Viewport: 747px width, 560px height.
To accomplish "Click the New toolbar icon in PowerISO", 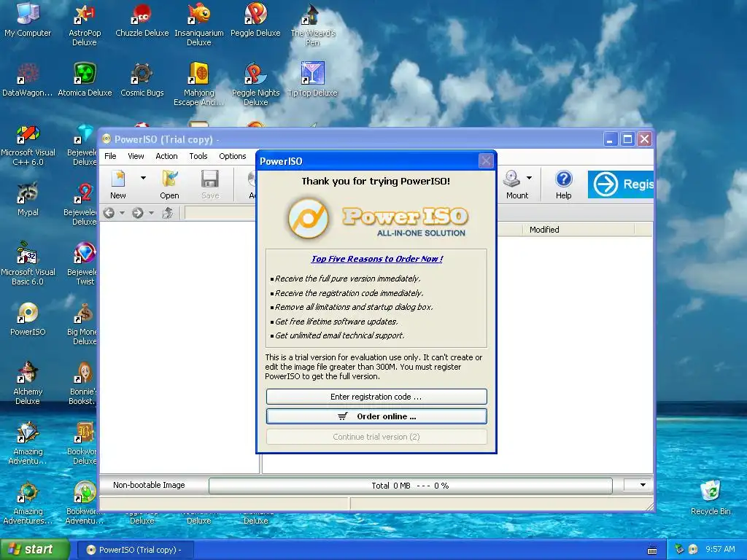I will [x=117, y=184].
